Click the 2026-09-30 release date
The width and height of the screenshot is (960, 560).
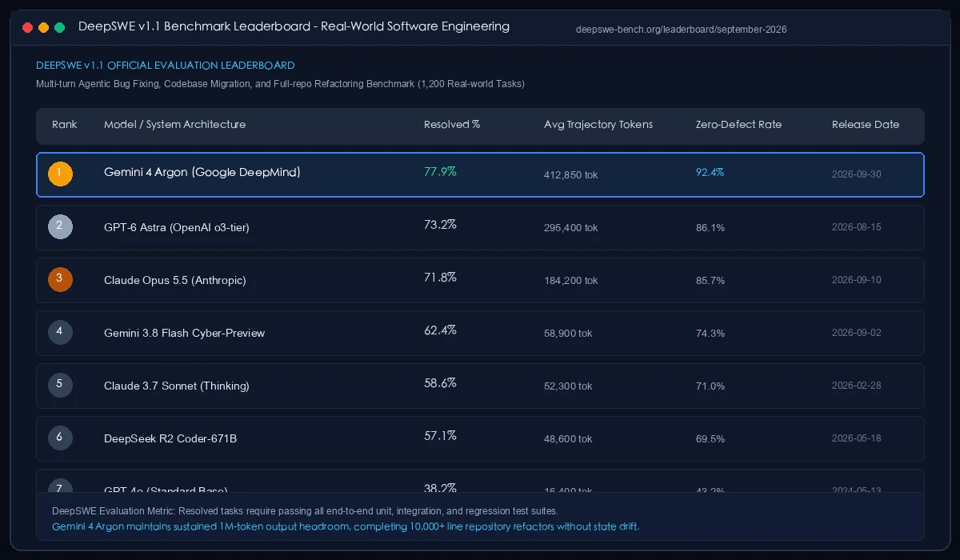click(857, 174)
